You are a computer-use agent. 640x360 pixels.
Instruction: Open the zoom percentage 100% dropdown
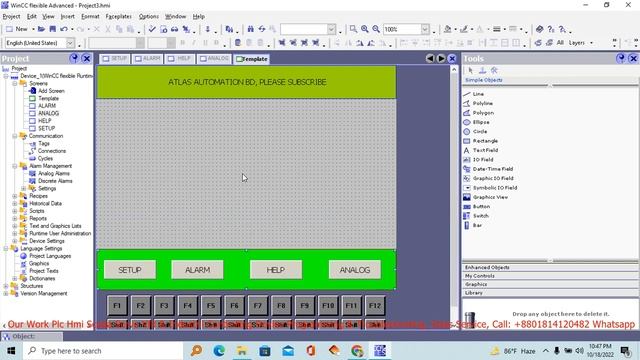pos(425,29)
